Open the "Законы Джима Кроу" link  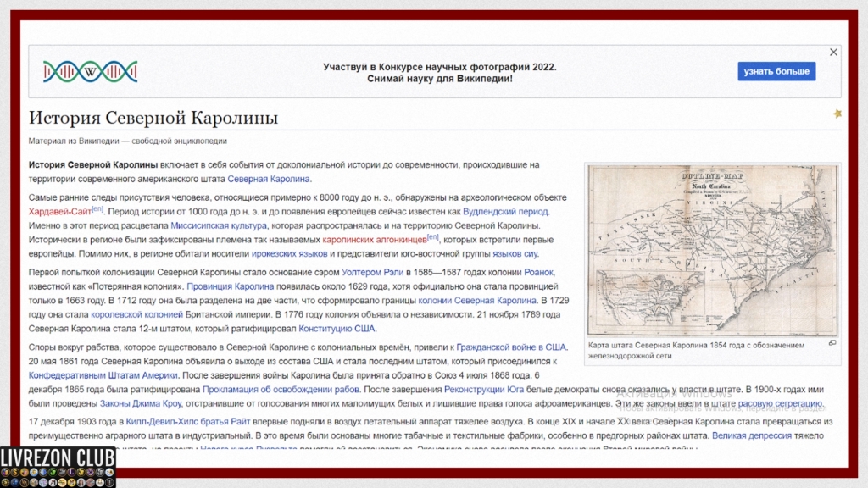[141, 404]
